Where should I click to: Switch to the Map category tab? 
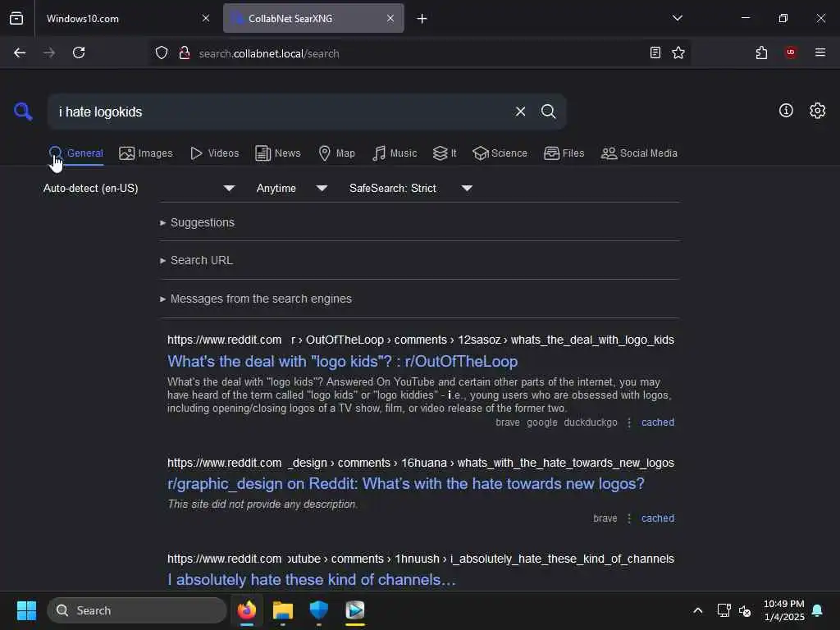point(336,153)
